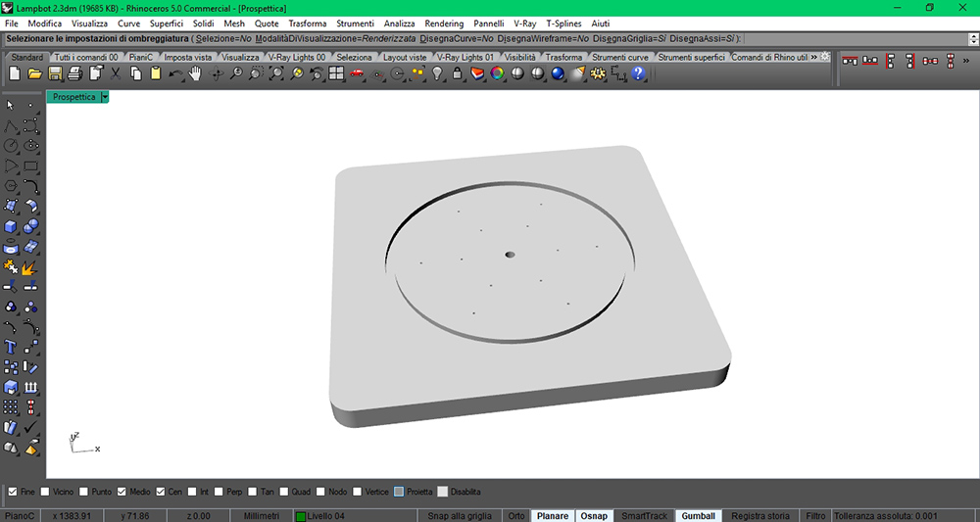Click the Undo arrow icon
980x522 pixels.
(x=176, y=73)
